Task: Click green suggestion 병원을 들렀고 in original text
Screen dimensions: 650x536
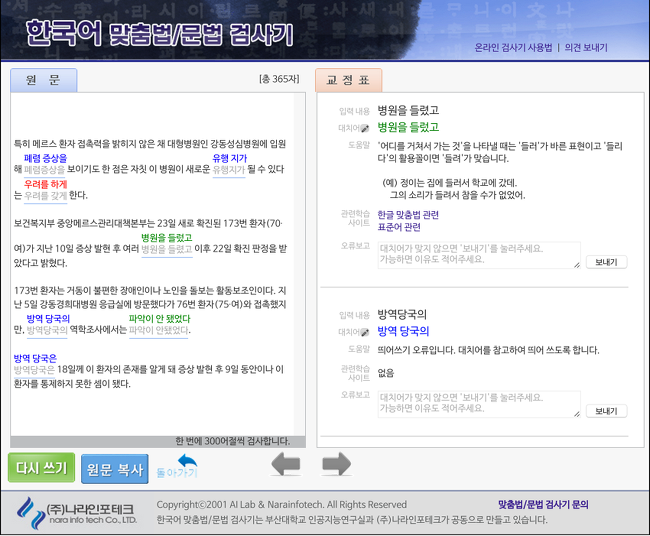Action: click(167, 238)
